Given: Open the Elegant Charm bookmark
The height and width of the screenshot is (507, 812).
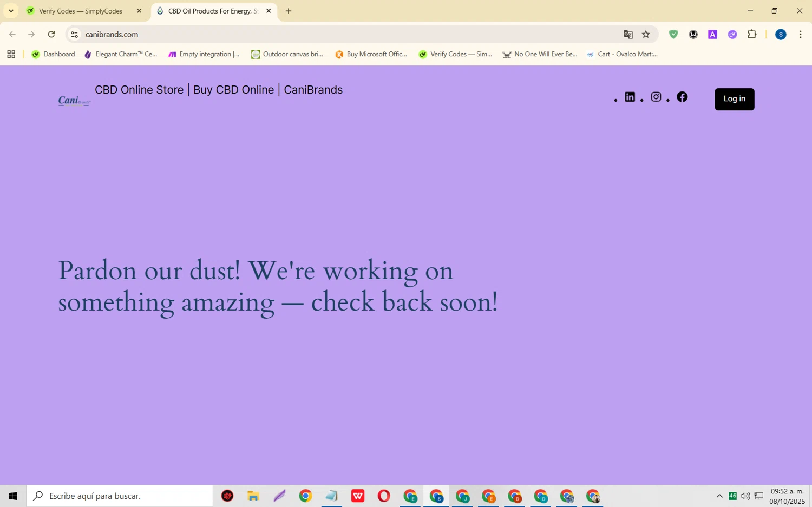Looking at the screenshot, I should 120,54.
